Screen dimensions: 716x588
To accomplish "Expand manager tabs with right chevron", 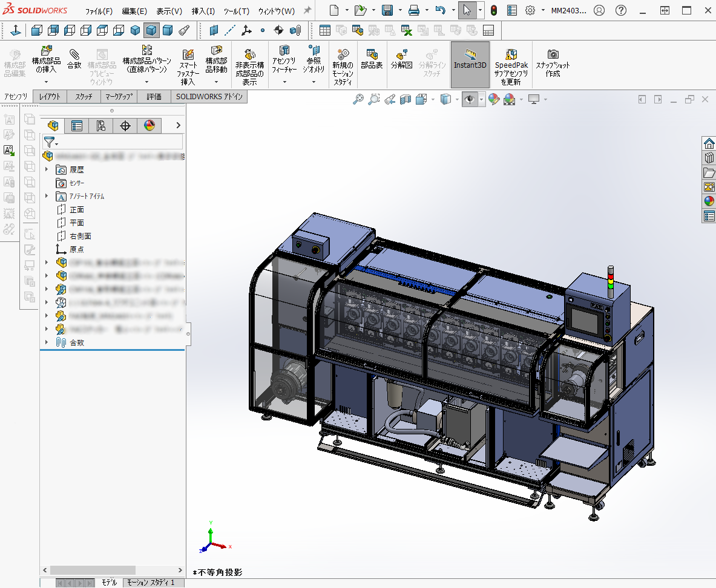I will 179,125.
